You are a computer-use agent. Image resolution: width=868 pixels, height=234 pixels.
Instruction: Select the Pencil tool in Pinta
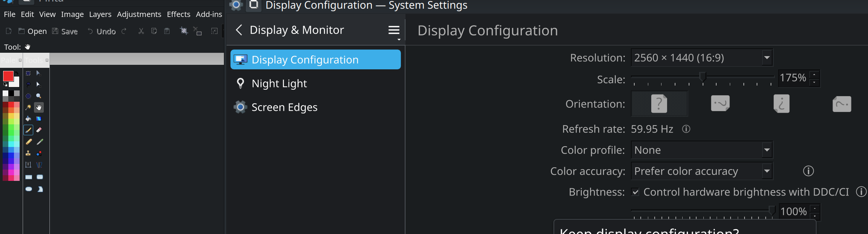tap(28, 142)
